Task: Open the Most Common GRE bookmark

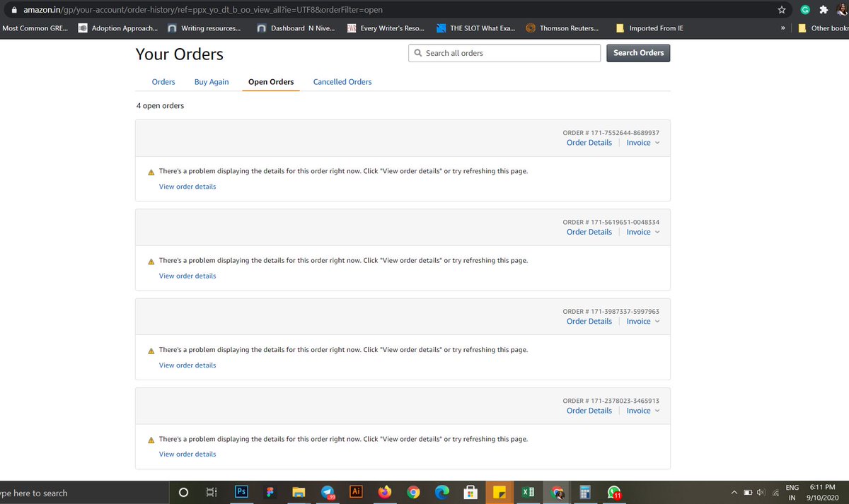Action: coord(35,28)
